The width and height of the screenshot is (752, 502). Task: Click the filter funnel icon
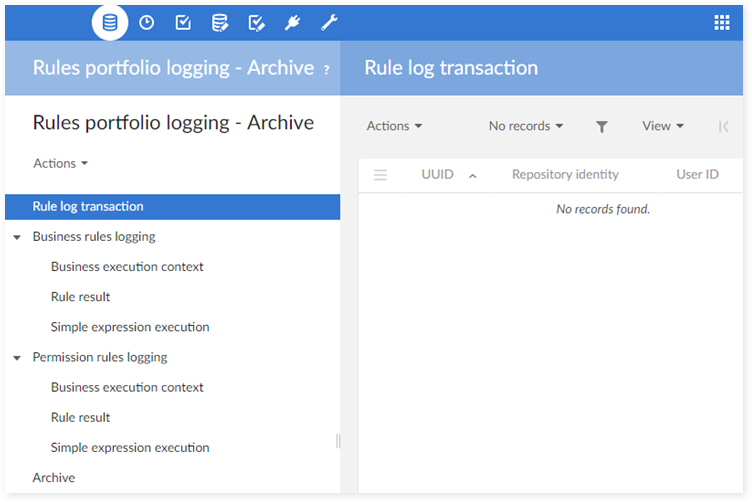tap(602, 126)
